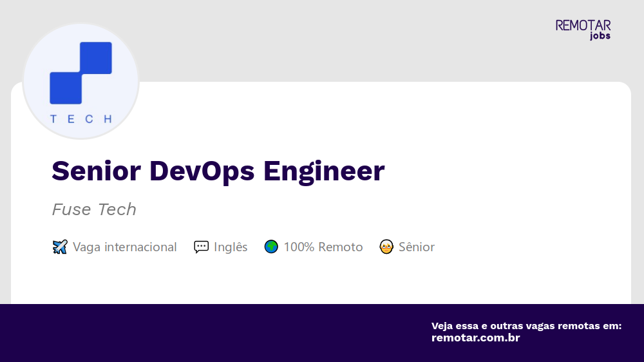Click the Vaga internacional label
This screenshot has height=362, width=644.
(x=124, y=247)
